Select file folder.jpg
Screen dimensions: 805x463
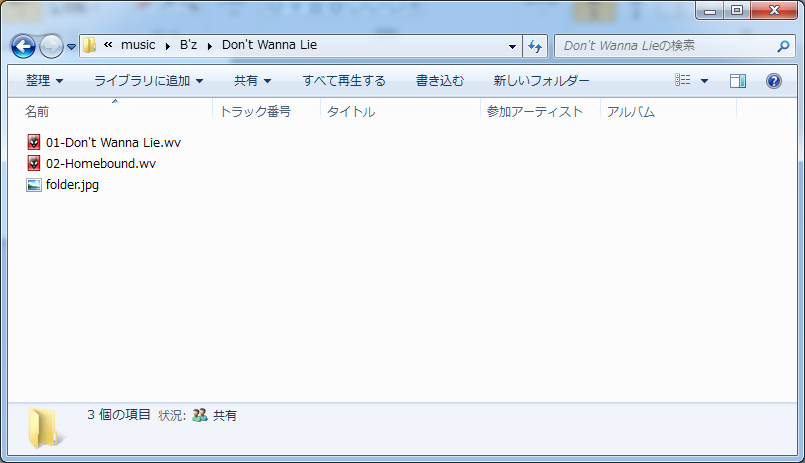72,185
